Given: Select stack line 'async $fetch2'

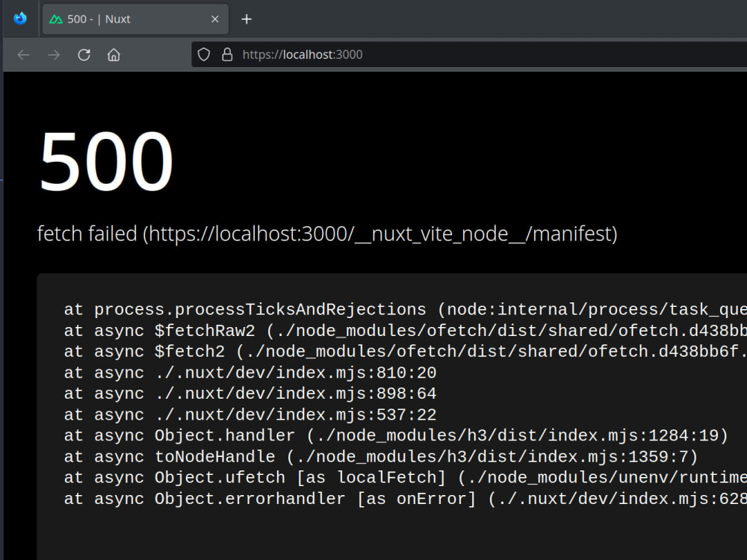Looking at the screenshot, I should 406,352.
